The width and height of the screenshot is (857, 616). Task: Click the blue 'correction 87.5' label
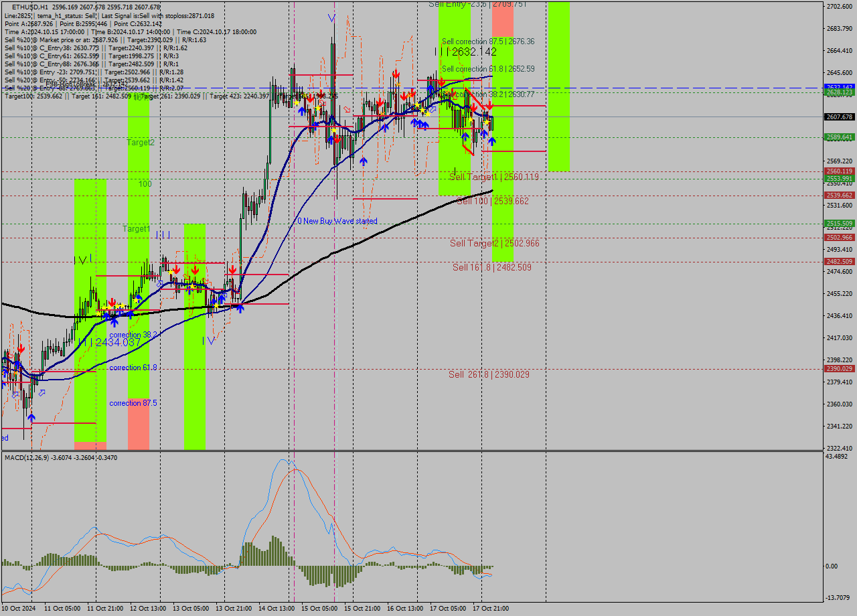coord(133,403)
